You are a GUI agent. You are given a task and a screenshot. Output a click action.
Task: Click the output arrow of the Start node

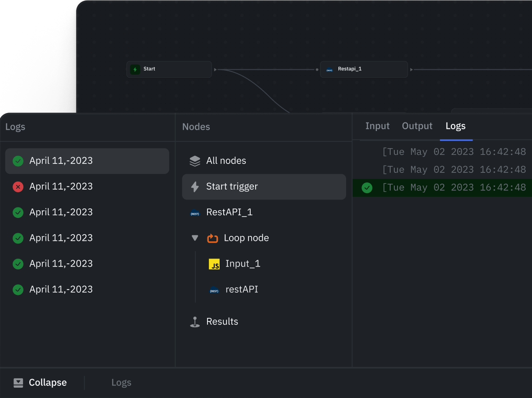(215, 69)
